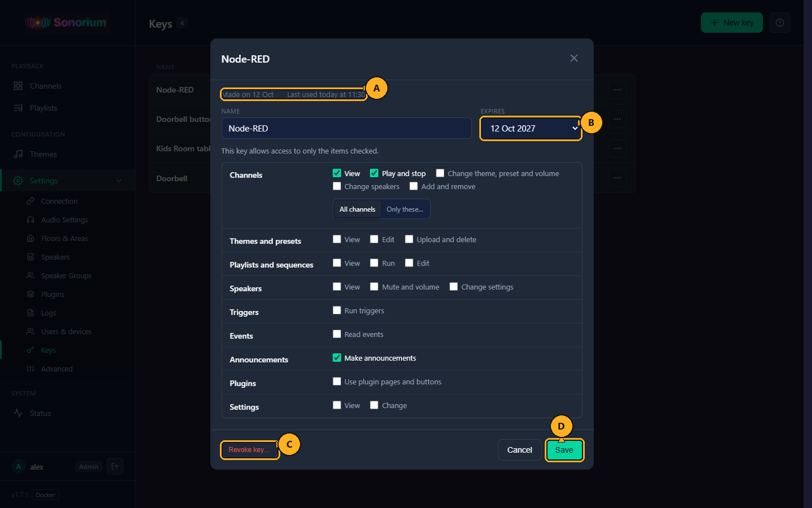The height and width of the screenshot is (508, 812).
Task: Check Themes and presets Edit
Action: click(x=374, y=239)
